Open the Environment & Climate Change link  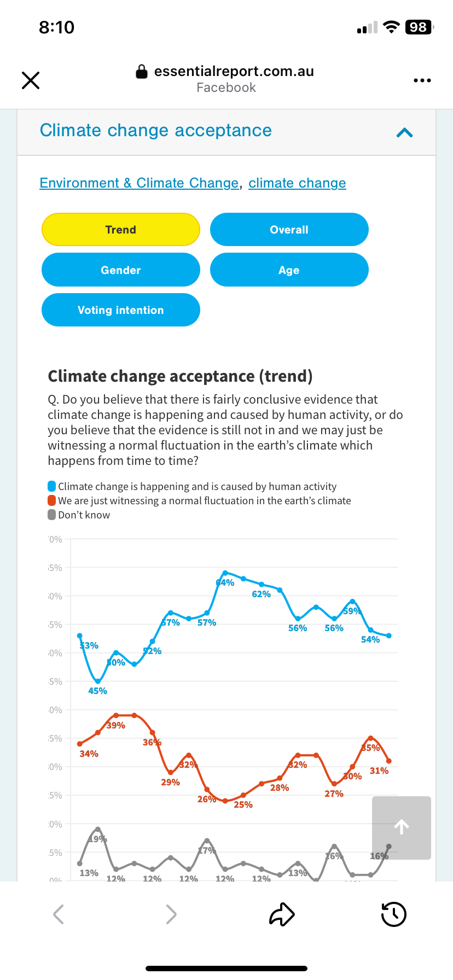tap(139, 183)
